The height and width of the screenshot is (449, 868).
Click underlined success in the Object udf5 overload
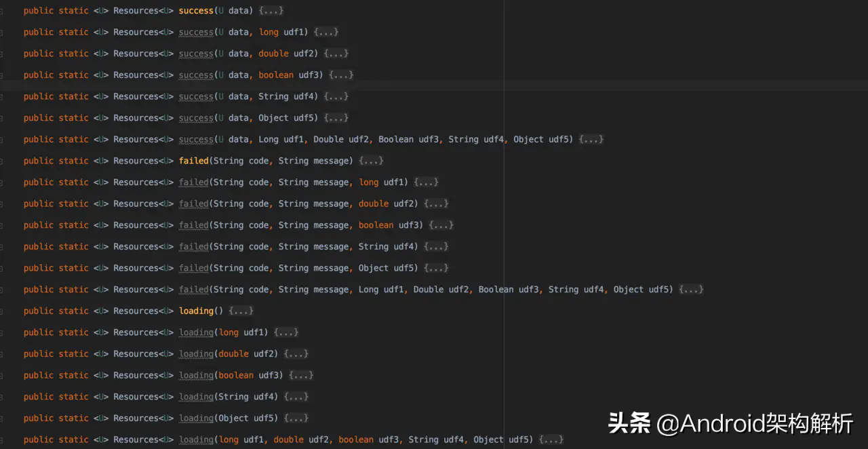pos(196,118)
